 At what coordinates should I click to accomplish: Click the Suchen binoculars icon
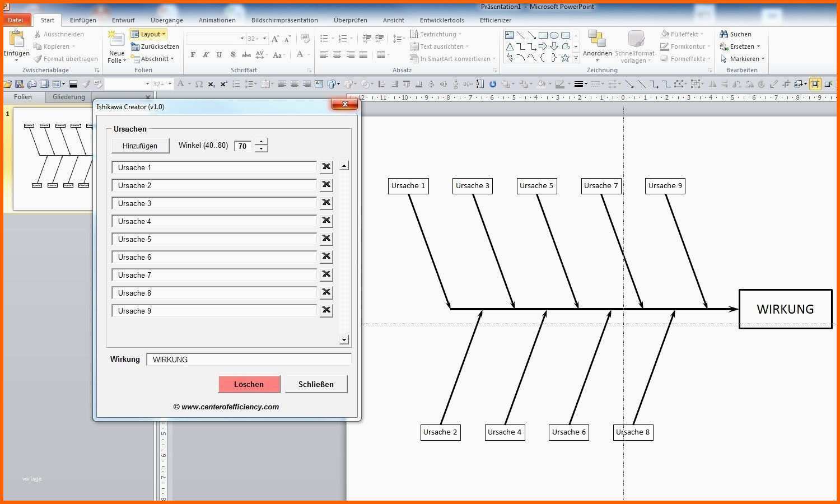pos(724,34)
